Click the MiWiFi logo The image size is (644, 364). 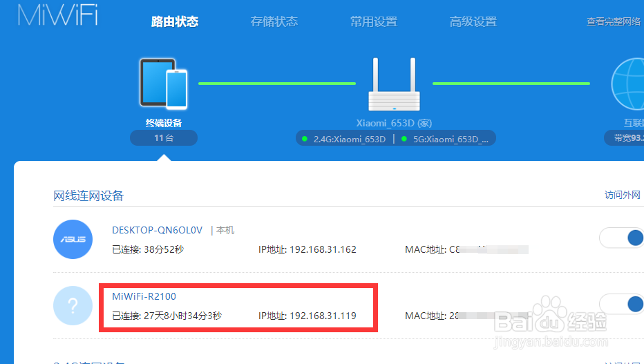57,16
